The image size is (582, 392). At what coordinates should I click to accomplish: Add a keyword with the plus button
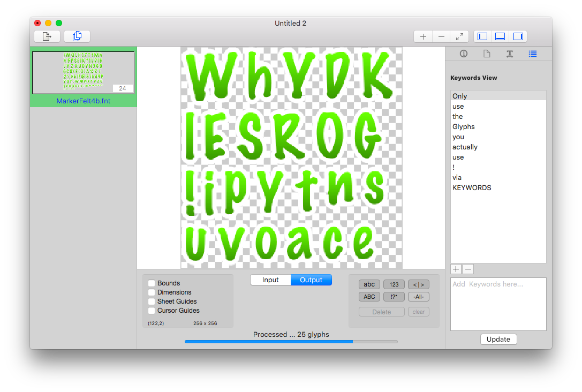coord(456,269)
